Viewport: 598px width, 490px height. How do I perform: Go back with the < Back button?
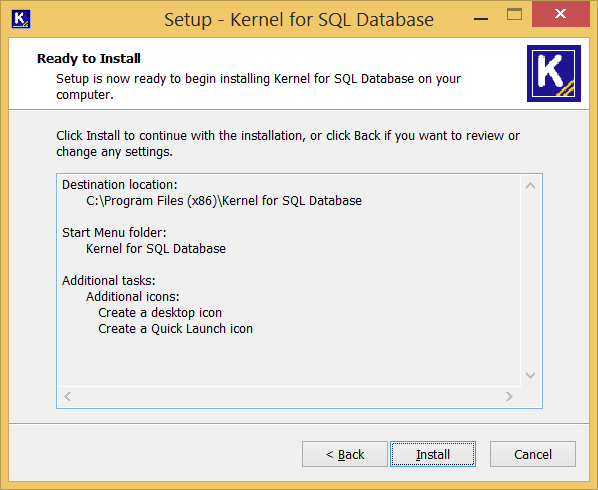[x=345, y=454]
